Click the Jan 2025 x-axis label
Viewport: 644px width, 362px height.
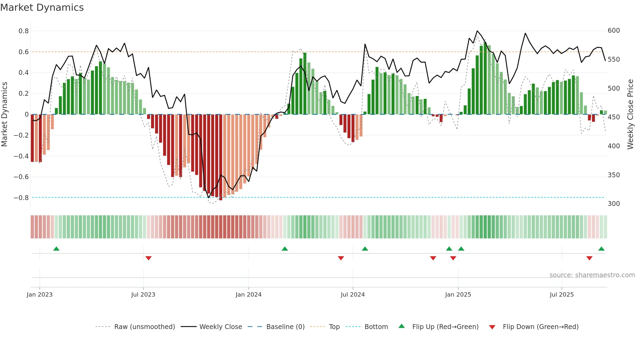[x=458, y=294]
